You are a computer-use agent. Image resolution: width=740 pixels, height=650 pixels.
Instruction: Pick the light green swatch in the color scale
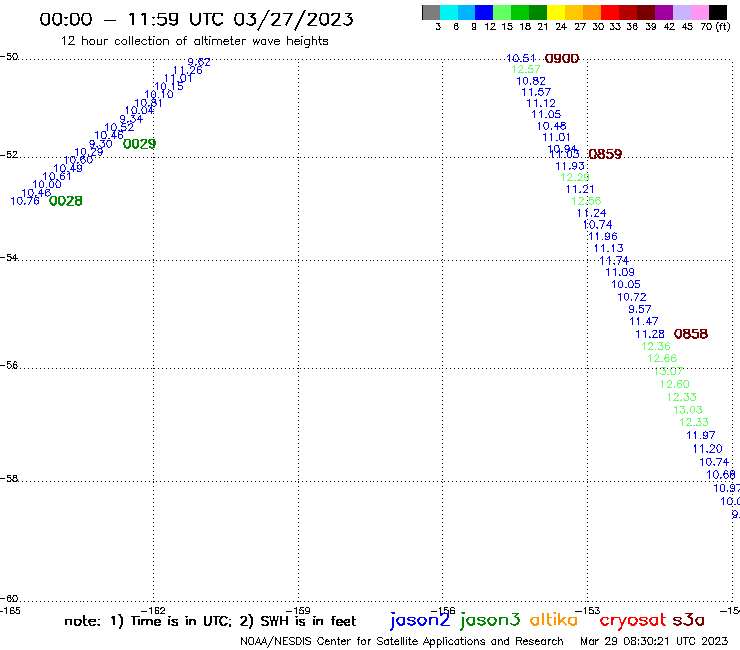click(502, 12)
